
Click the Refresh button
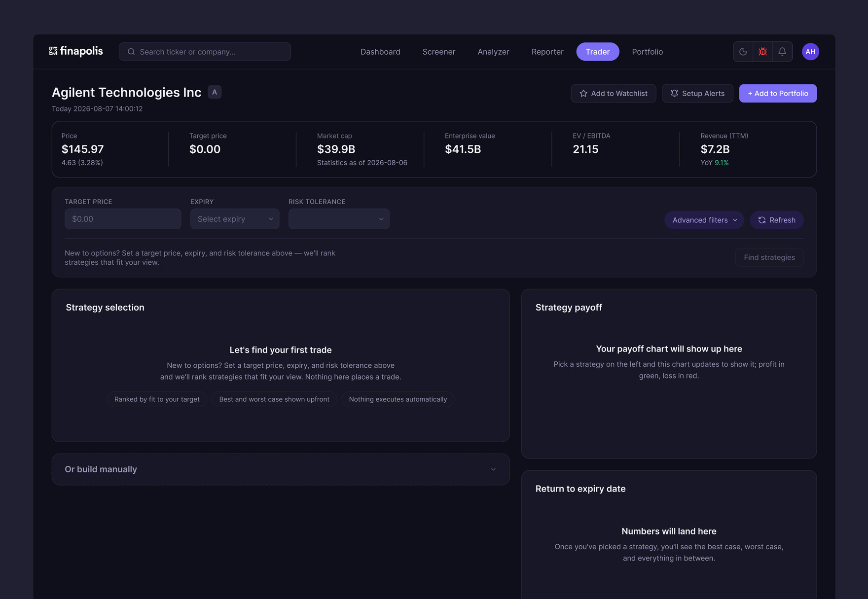point(777,220)
